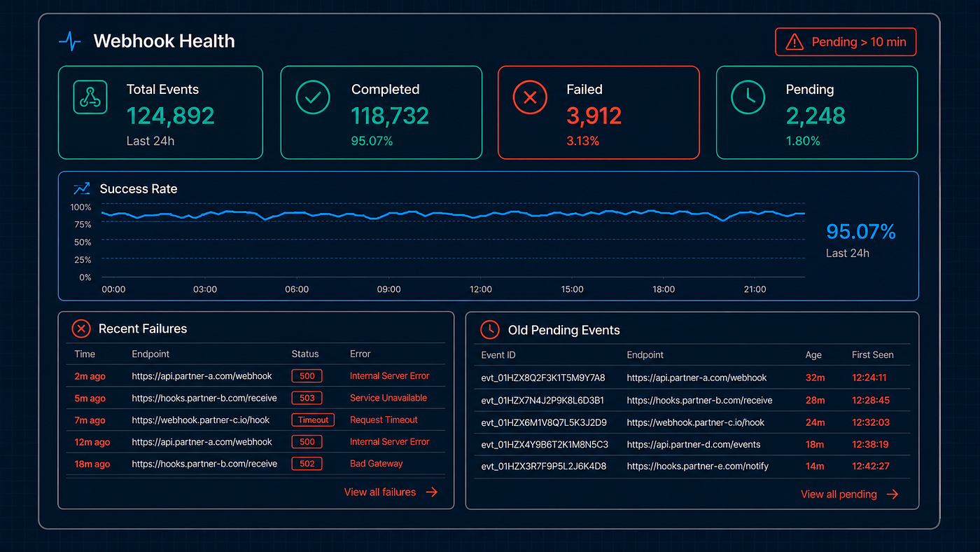Viewport: 980px width, 552px height.
Task: Click the '18m ago' failure time
Action: point(92,464)
